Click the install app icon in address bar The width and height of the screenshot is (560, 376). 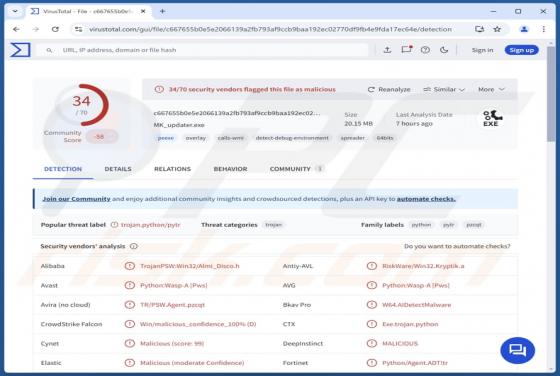point(480,29)
